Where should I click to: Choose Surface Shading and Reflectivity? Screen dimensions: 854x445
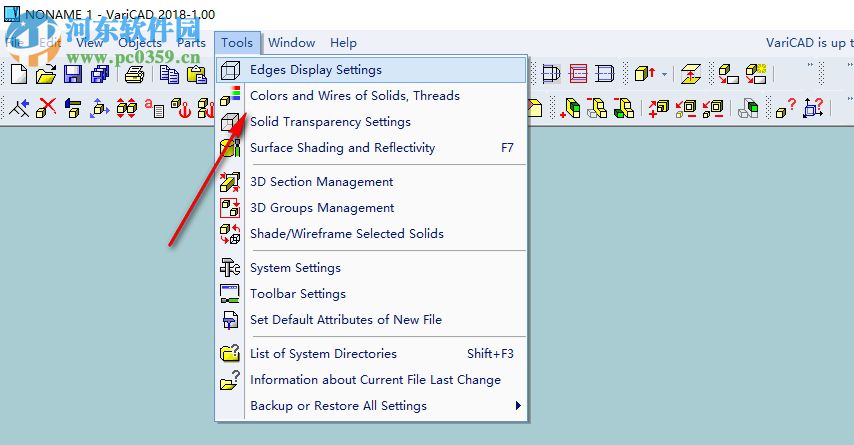[x=371, y=148]
